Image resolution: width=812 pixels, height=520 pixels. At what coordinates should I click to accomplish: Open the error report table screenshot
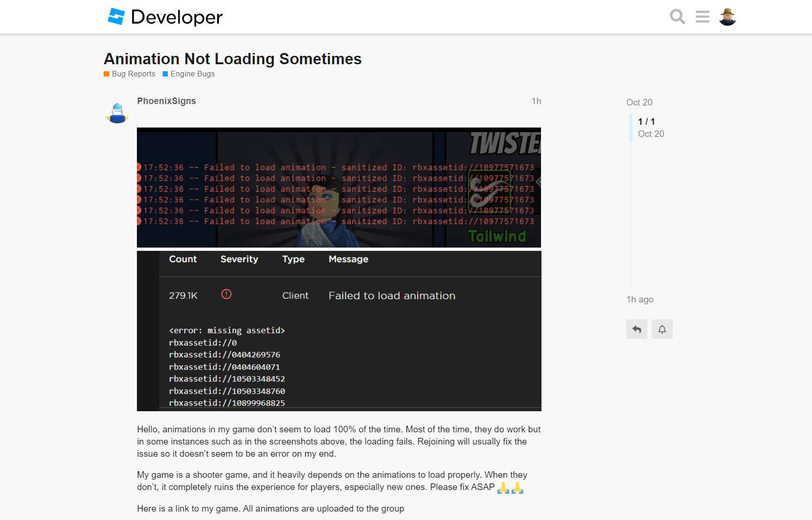339,331
